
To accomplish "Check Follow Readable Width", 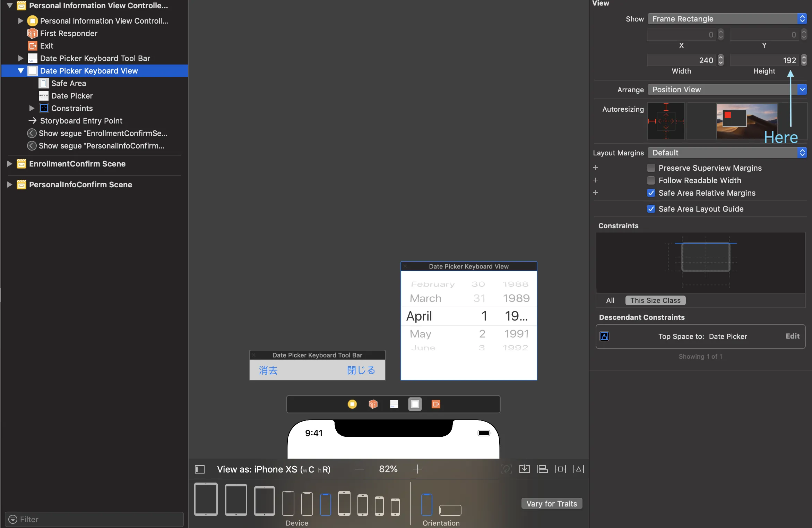I will 651,180.
